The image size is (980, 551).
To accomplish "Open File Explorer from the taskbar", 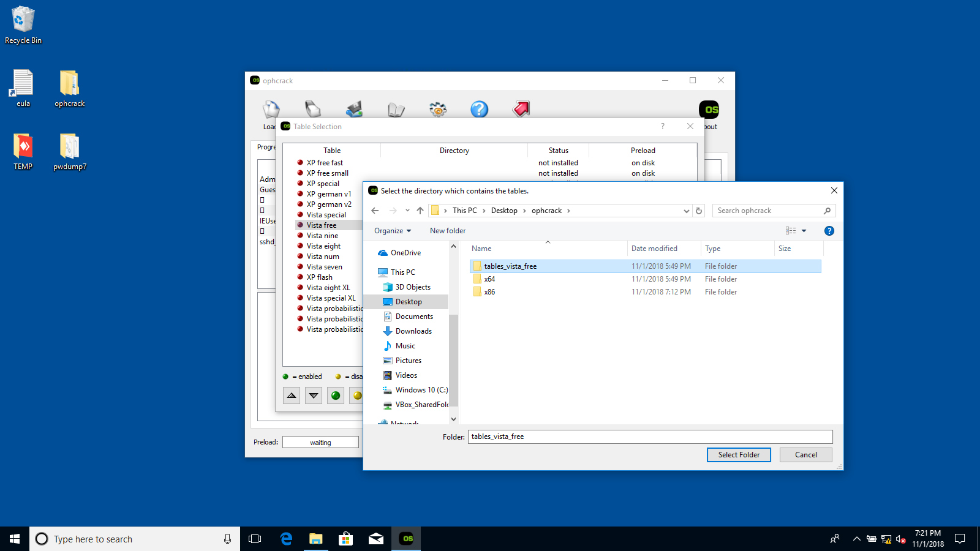I will point(315,539).
